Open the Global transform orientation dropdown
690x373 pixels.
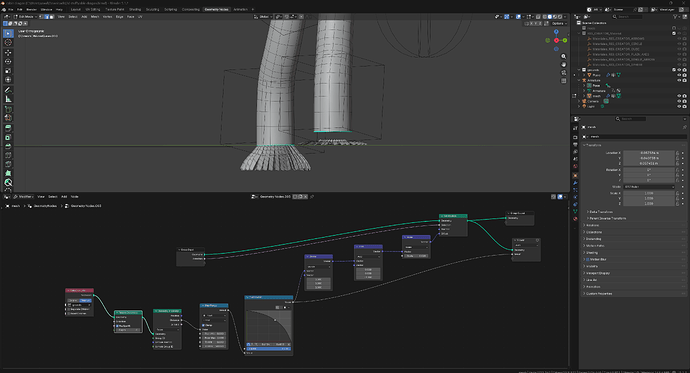264,17
